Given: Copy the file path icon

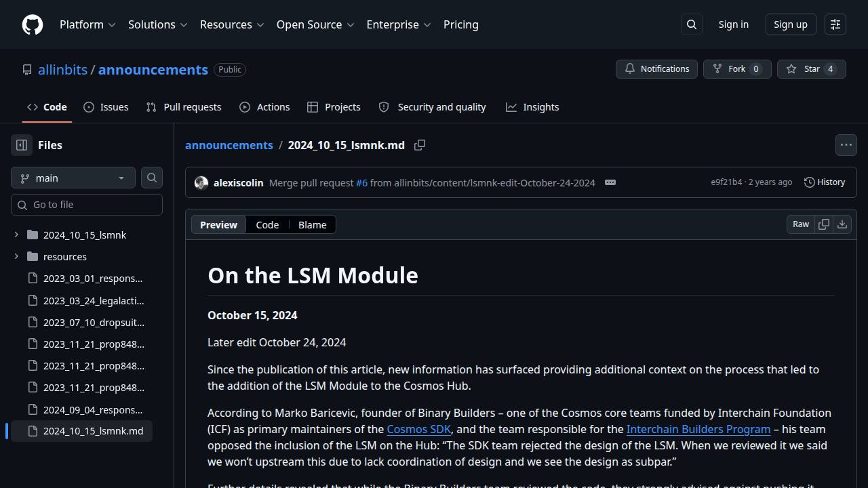Looking at the screenshot, I should 420,145.
